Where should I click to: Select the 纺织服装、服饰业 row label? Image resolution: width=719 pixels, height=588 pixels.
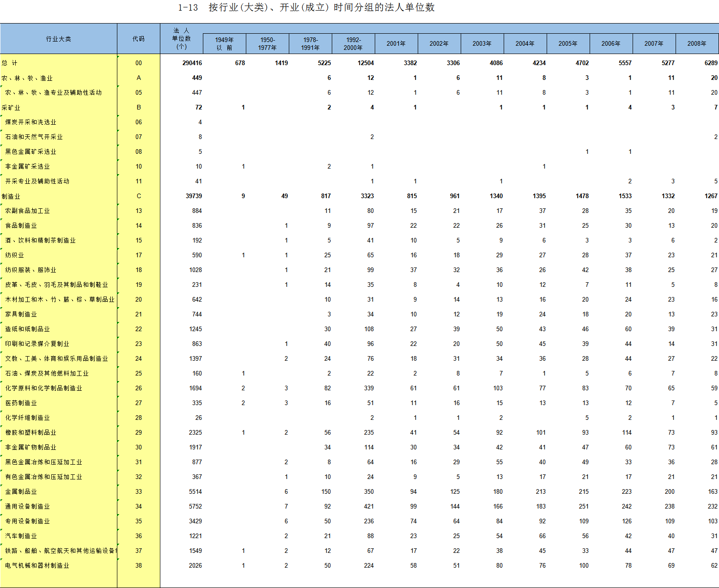31,270
